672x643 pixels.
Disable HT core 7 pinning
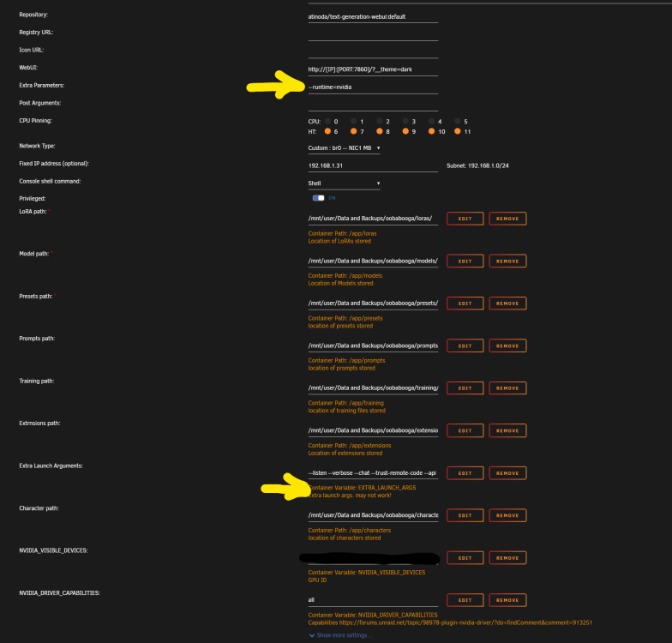(353, 131)
